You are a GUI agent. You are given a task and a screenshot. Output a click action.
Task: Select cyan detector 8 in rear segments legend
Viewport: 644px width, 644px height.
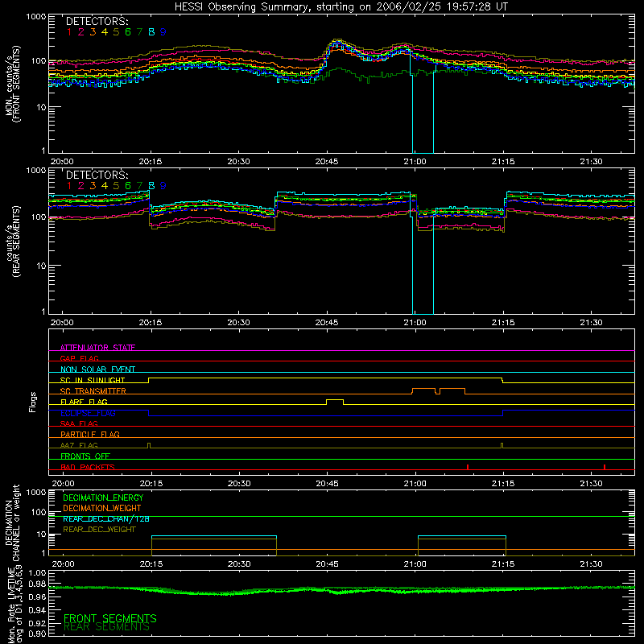pyautogui.click(x=151, y=186)
